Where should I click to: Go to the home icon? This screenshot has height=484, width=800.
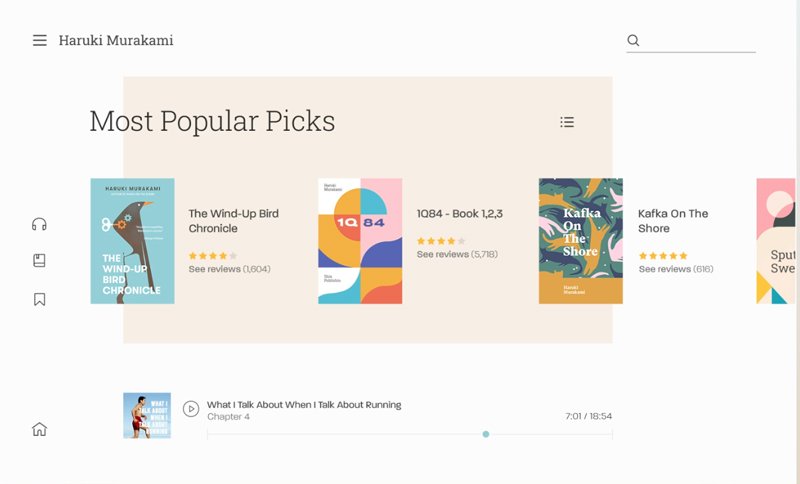point(40,429)
